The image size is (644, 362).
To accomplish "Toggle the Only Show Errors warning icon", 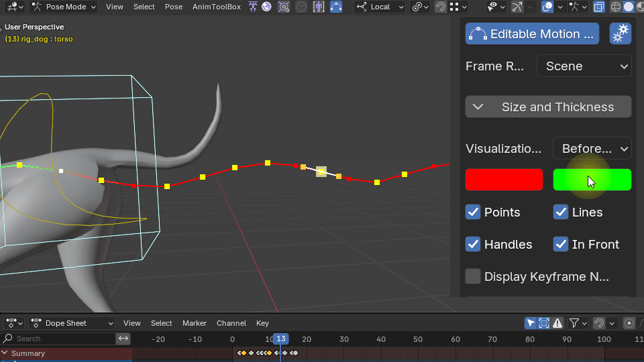I will pyautogui.click(x=557, y=323).
